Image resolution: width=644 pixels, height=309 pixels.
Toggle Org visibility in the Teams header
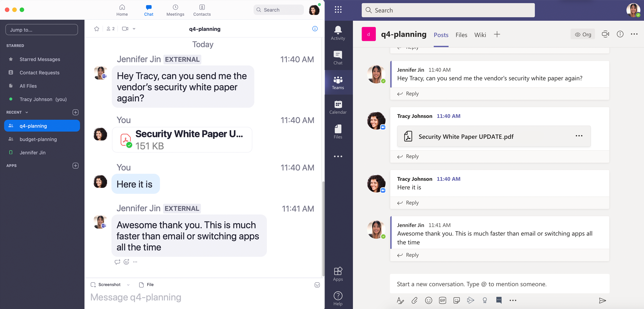click(x=583, y=34)
